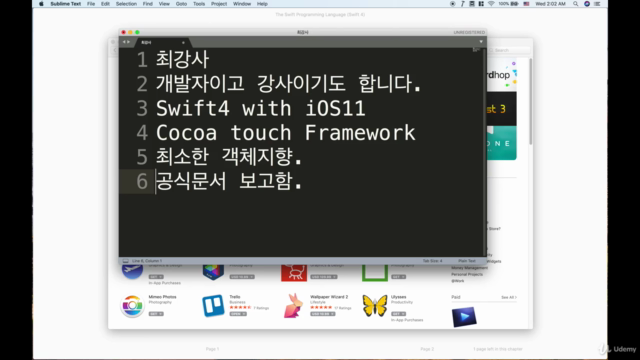Open the Goto menu
The image size is (640, 360).
pyautogui.click(x=181, y=4)
